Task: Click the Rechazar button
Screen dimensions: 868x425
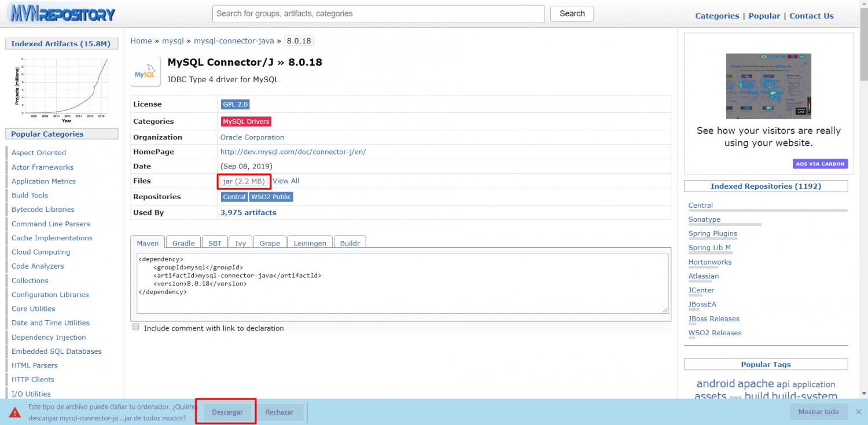Action: point(279,412)
